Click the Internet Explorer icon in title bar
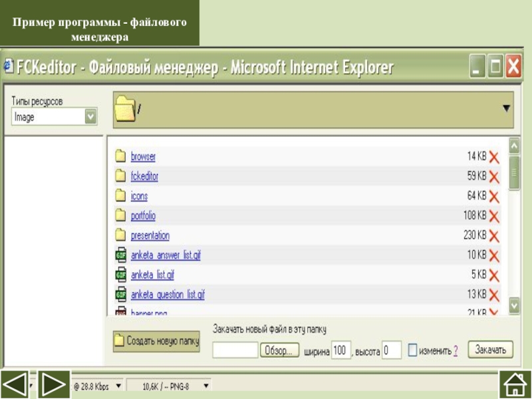The image size is (532, 399). click(9, 66)
